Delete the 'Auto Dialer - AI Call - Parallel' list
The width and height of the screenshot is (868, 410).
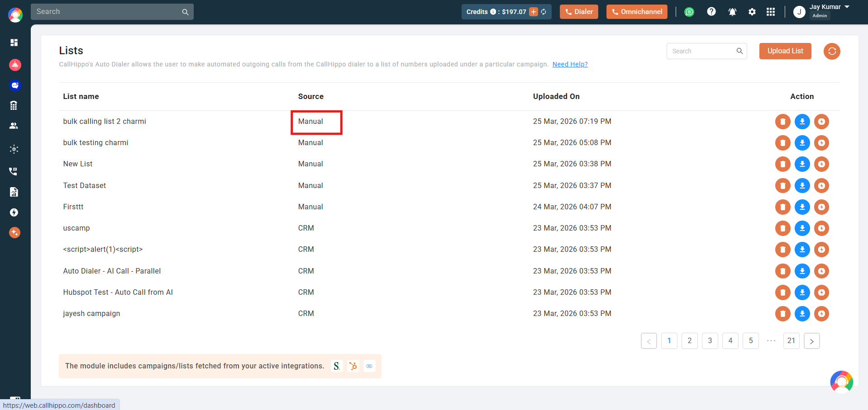tap(783, 271)
